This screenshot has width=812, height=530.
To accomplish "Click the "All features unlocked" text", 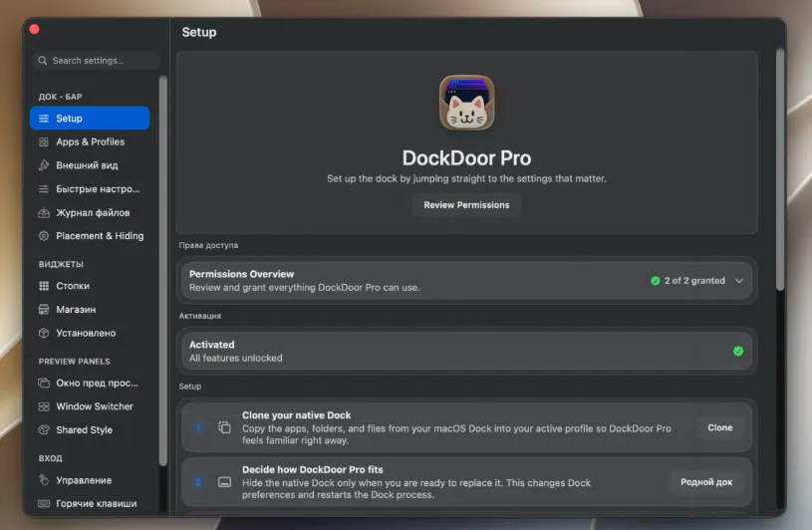I will pos(235,359).
